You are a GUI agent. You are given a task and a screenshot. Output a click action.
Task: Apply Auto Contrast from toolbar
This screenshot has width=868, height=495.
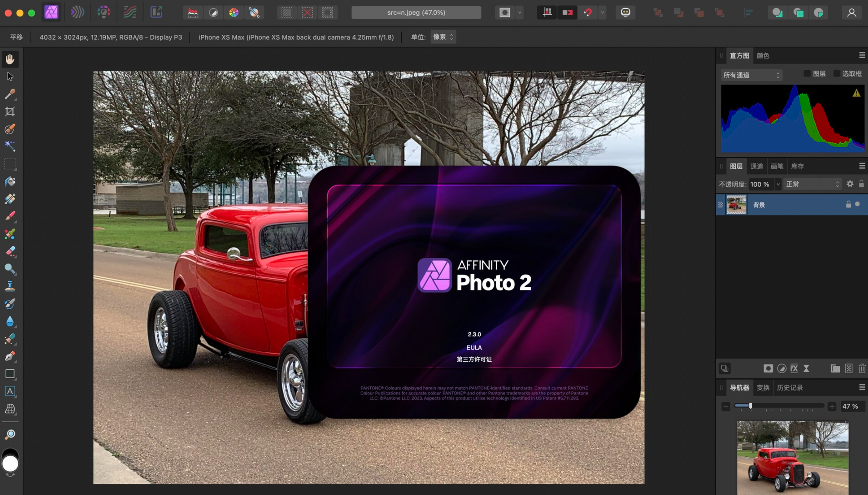213,12
